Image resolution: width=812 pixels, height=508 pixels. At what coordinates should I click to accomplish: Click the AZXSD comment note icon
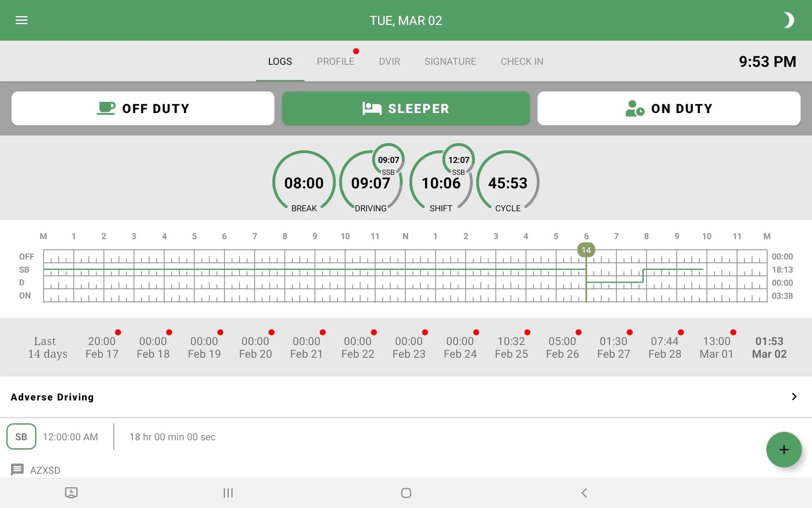[x=17, y=470]
